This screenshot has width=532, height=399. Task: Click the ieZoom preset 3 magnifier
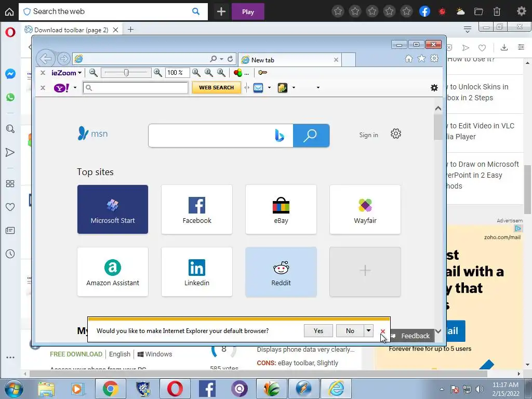coord(221,73)
